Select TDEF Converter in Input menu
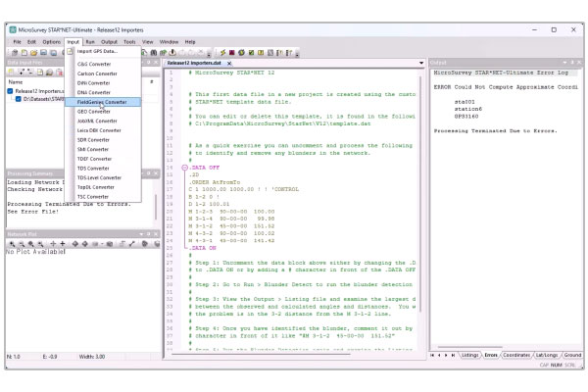This screenshot has width=588, height=392. (103, 159)
